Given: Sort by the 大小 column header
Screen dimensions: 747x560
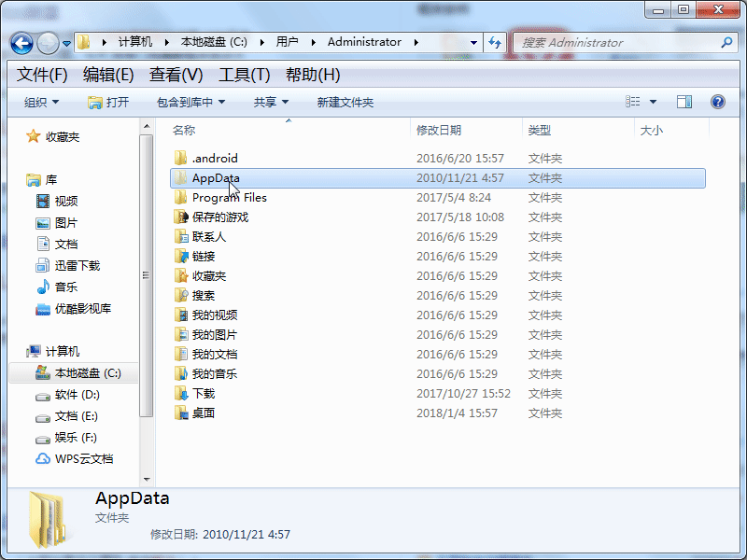Looking at the screenshot, I should [x=651, y=130].
